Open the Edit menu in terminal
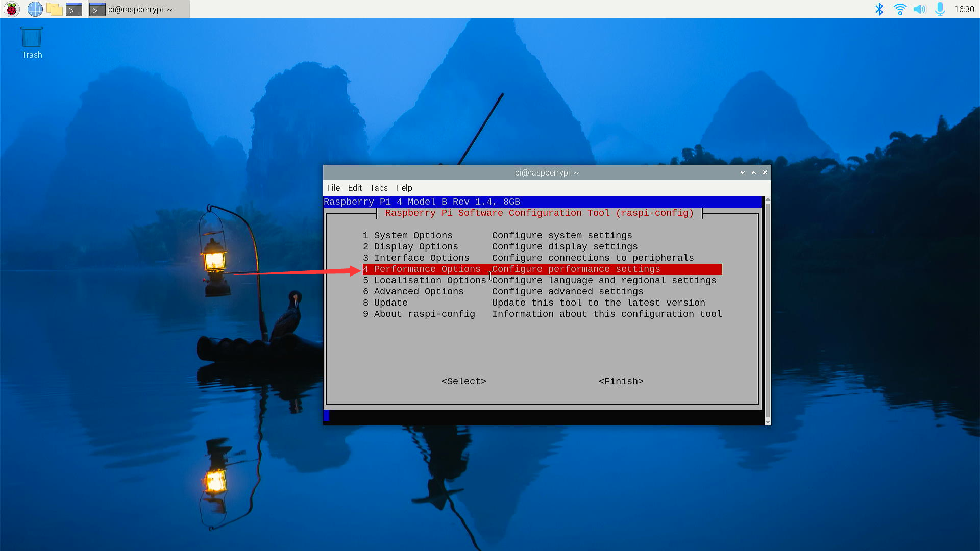Viewport: 980px width, 551px height. (x=355, y=188)
